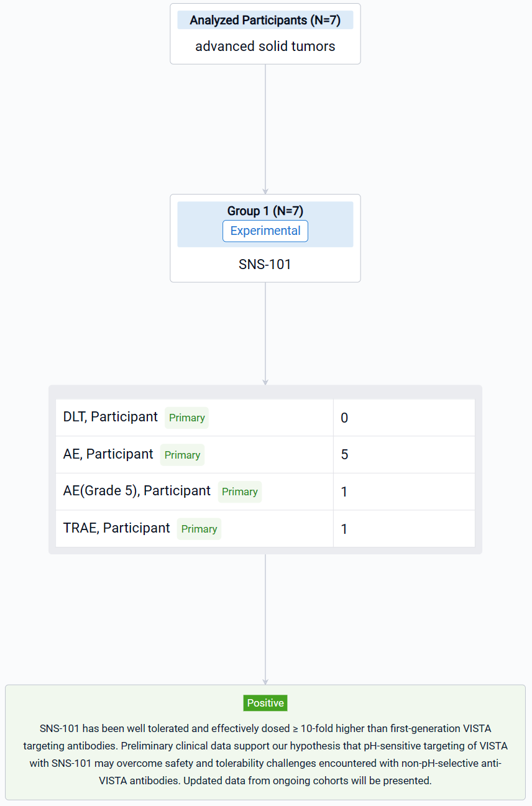Click the AE value 5 cell
The image size is (532, 806).
tap(404, 455)
